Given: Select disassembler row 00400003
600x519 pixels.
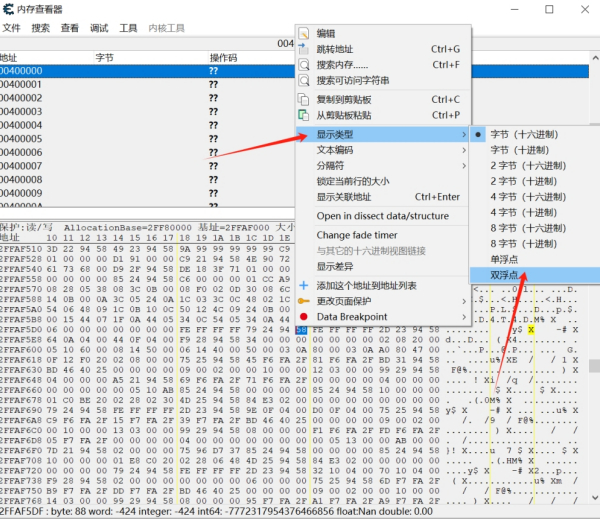Looking at the screenshot, I should [x=147, y=112].
